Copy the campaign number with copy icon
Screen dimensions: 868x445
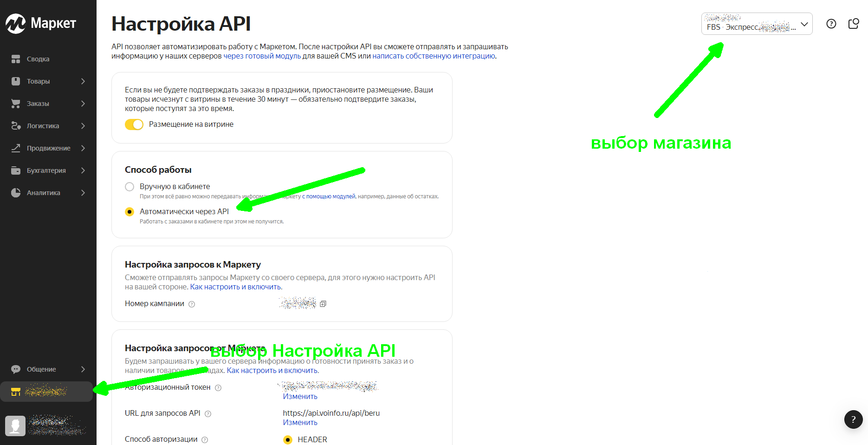pyautogui.click(x=323, y=304)
